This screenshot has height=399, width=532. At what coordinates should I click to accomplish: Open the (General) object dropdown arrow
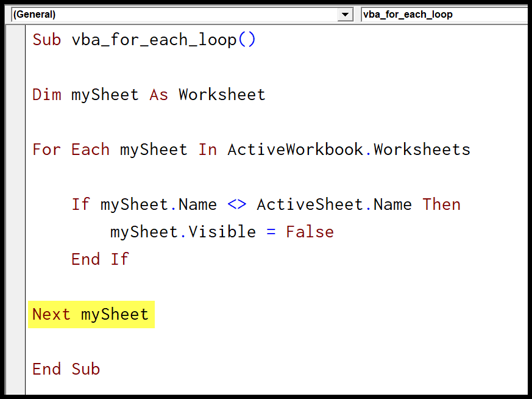tap(345, 15)
